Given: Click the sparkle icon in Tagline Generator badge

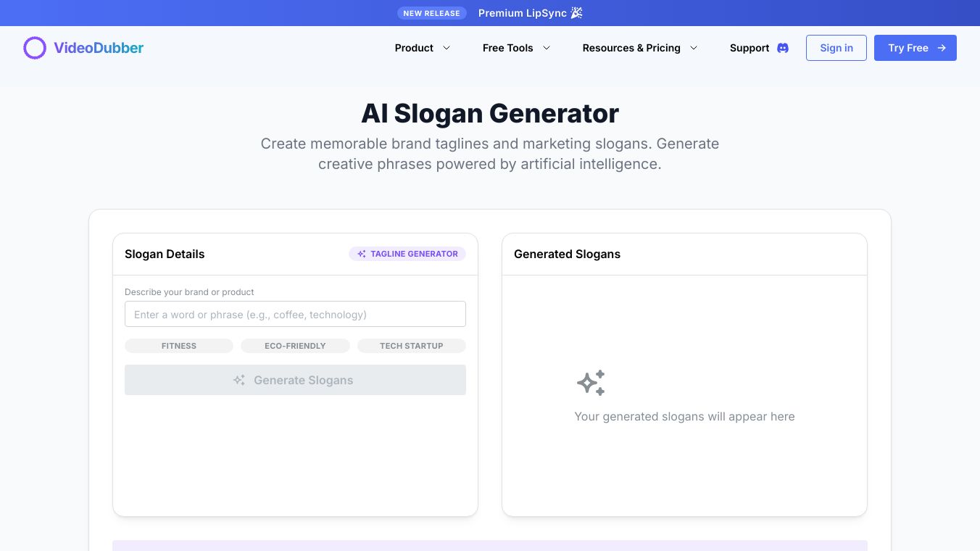Looking at the screenshot, I should [362, 254].
